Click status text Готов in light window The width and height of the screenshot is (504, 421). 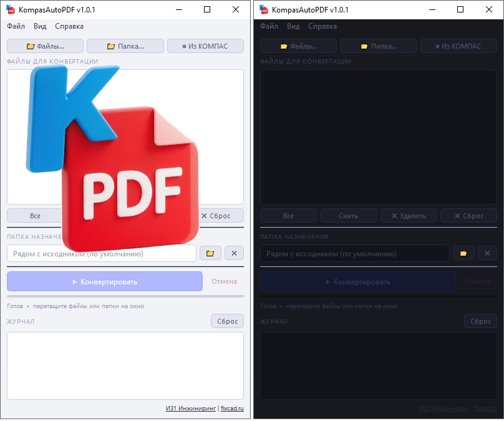(x=15, y=306)
